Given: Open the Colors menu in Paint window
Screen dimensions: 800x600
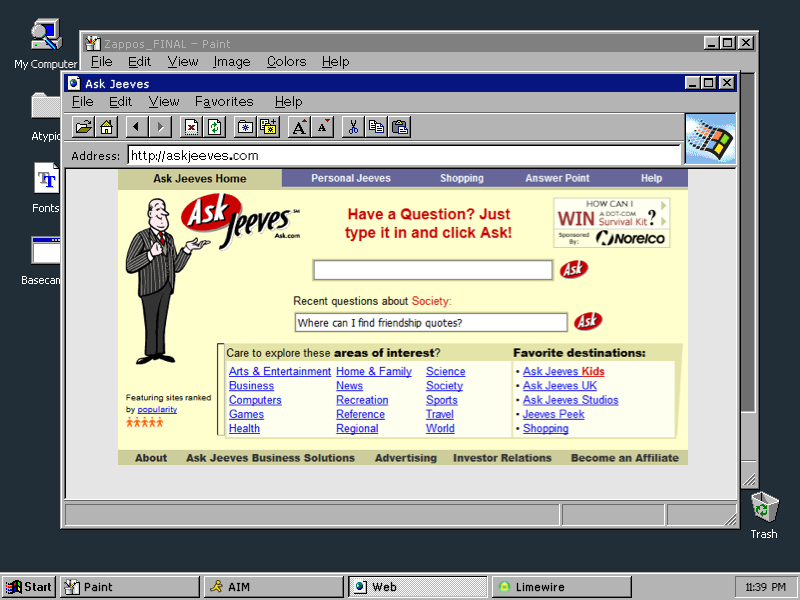Looking at the screenshot, I should [286, 62].
